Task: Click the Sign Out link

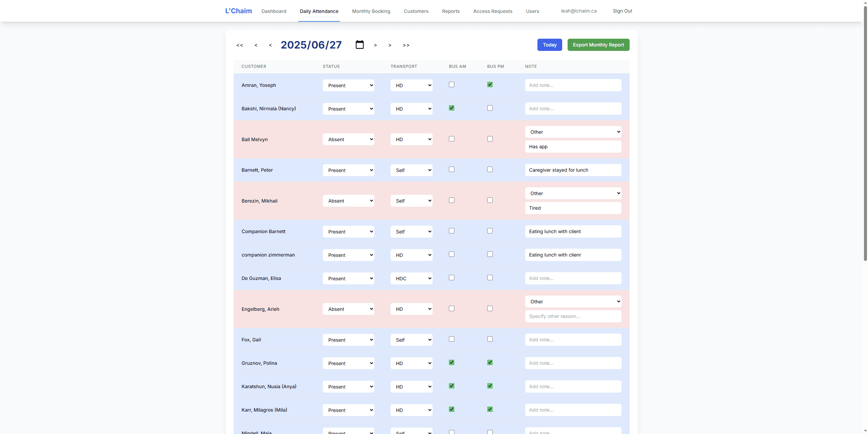Action: pyautogui.click(x=623, y=11)
